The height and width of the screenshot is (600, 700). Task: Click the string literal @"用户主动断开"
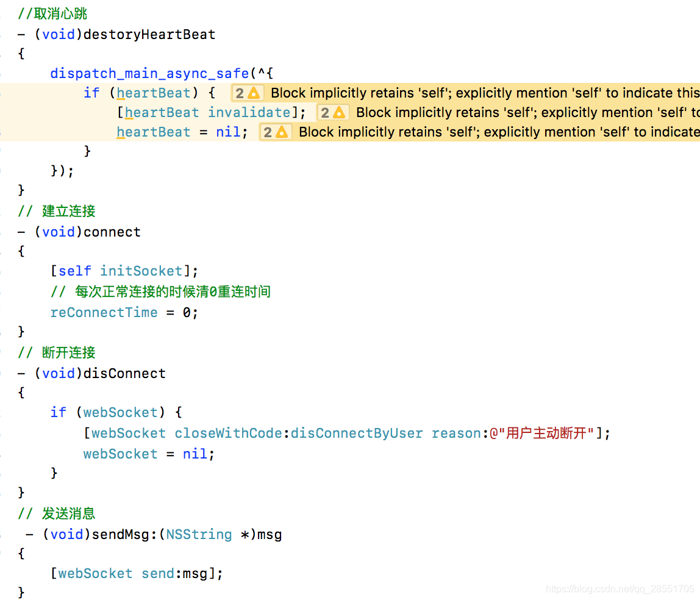pyautogui.click(x=542, y=433)
